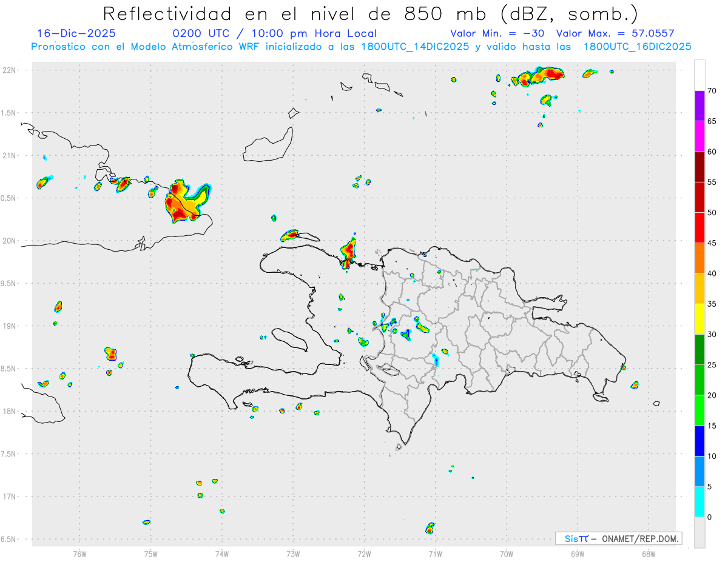The width and height of the screenshot is (728, 562).
Task: Click the 'SisTT – ONAMET/REP.DOM.' credit box
Action: [618, 538]
